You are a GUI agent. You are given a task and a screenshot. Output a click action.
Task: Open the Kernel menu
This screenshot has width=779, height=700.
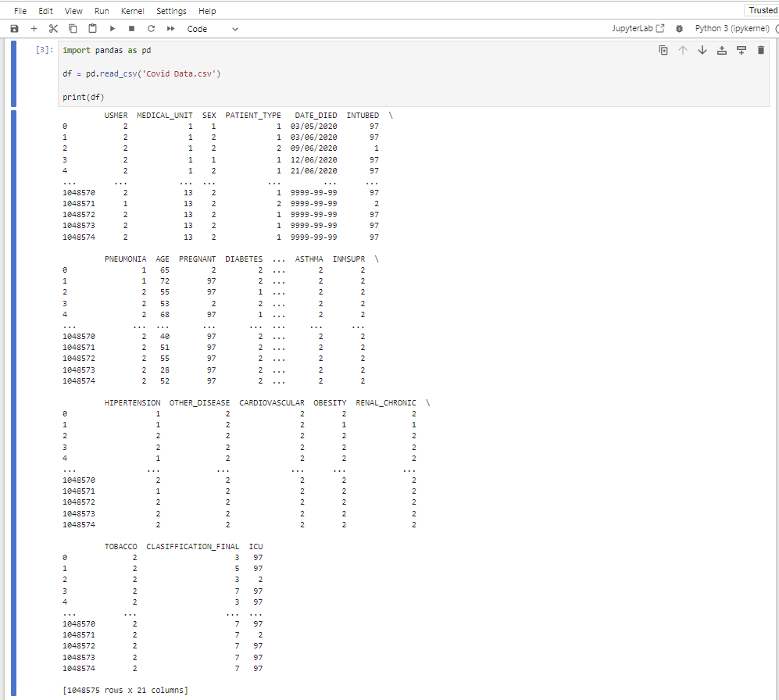point(133,11)
